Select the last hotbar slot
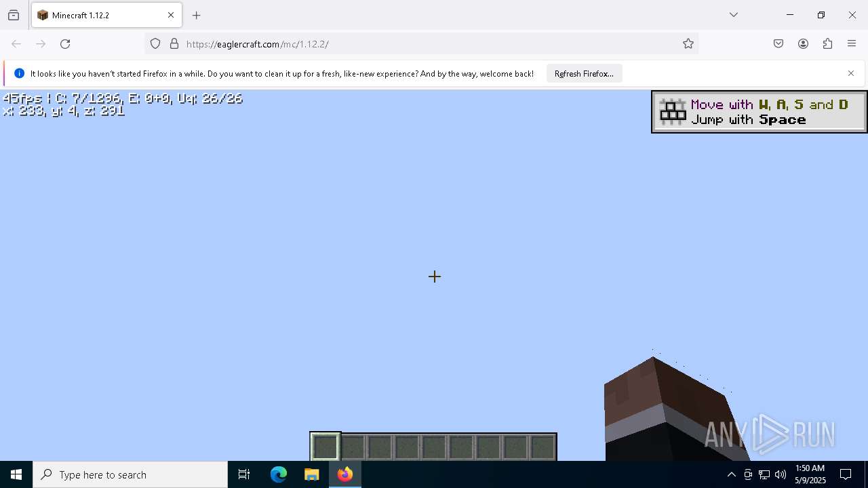 pos(542,447)
